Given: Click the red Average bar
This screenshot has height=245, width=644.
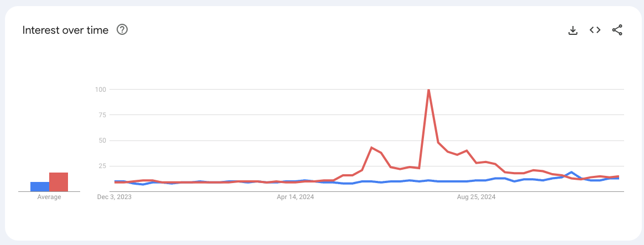Looking at the screenshot, I should [x=59, y=182].
